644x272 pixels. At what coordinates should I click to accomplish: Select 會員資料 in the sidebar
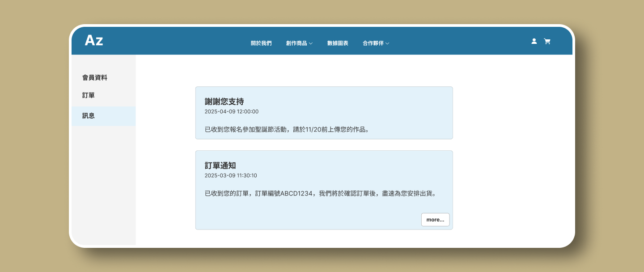[x=95, y=77]
